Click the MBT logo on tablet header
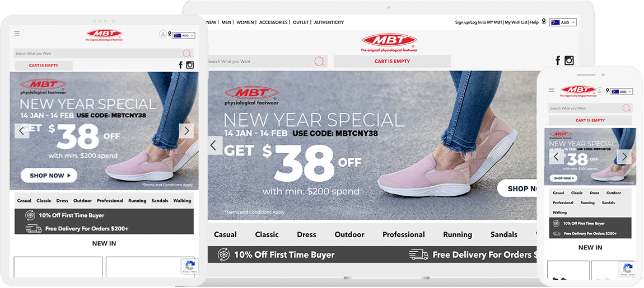 pyautogui.click(x=104, y=35)
